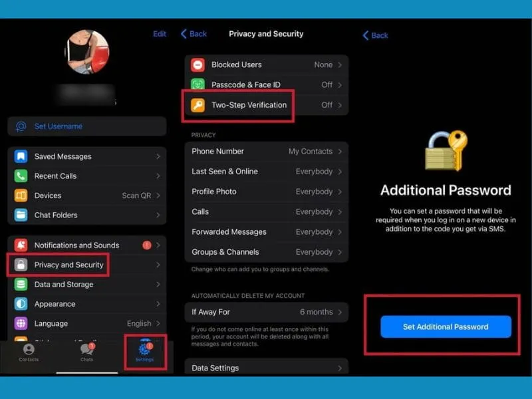Open Saved Messages row chevron

point(158,156)
